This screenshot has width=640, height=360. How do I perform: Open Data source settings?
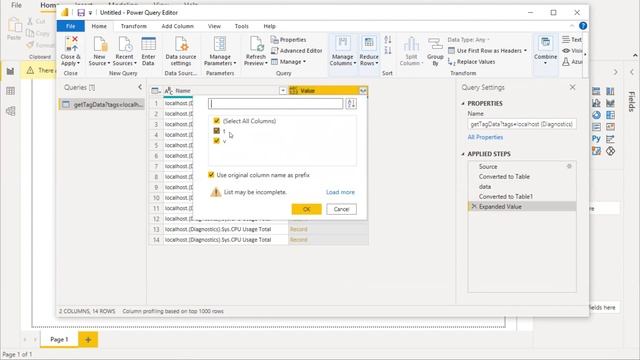coord(181,51)
